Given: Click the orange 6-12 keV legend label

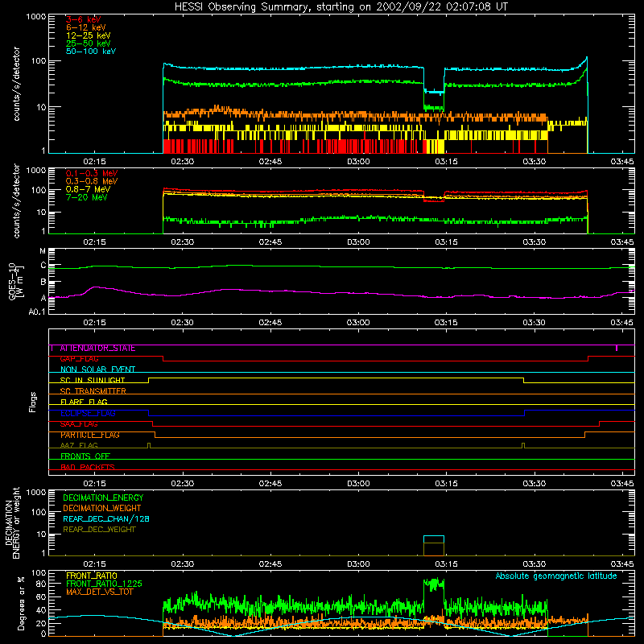Looking at the screenshot, I should coord(86,27).
